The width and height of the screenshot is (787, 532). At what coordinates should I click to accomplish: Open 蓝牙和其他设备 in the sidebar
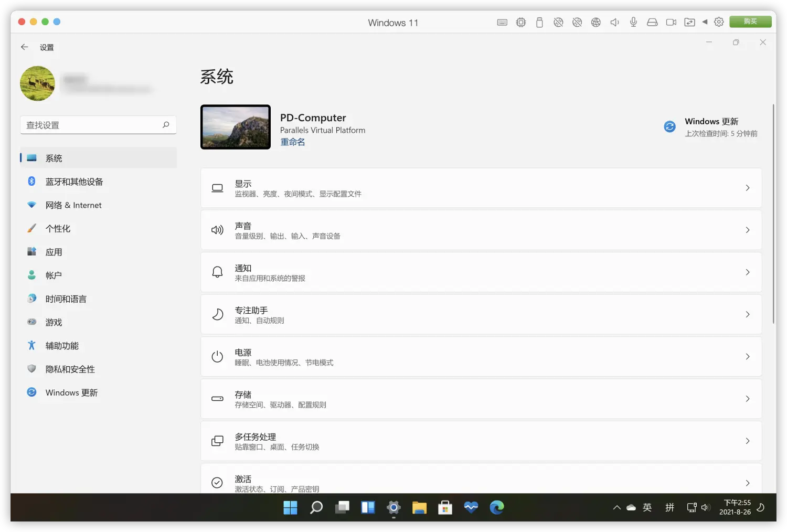(x=98, y=182)
